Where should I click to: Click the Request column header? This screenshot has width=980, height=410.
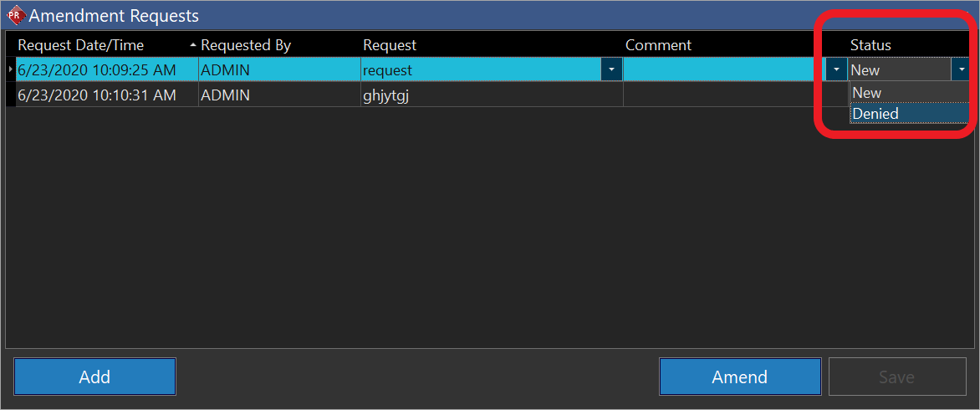coord(390,45)
